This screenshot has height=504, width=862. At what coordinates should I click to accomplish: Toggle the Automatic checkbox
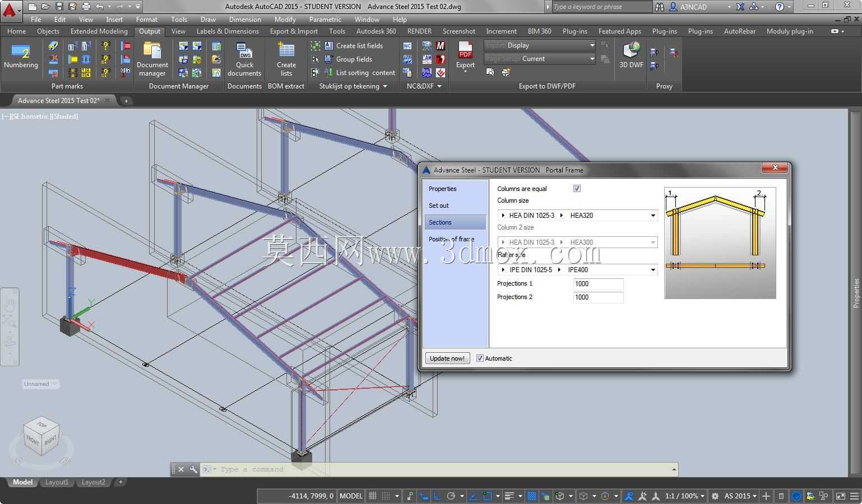480,358
